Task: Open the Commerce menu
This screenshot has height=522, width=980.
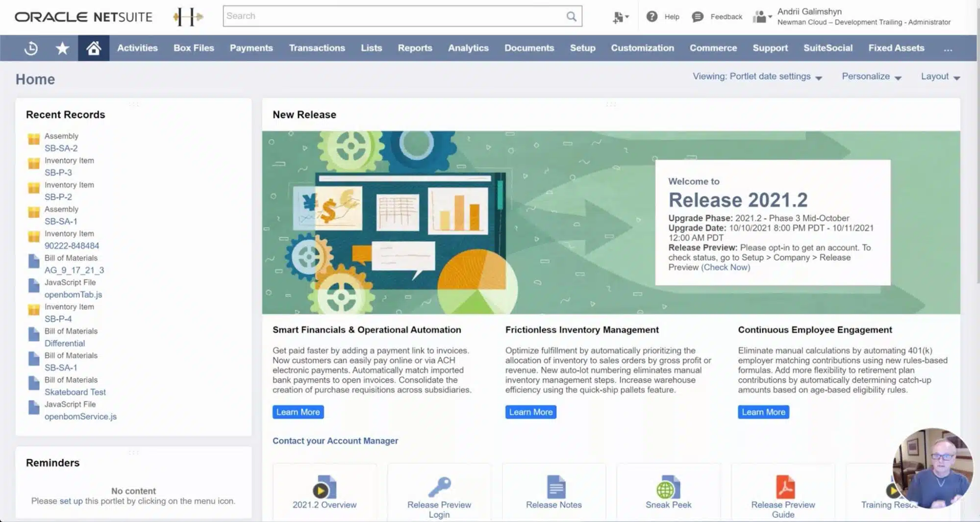Action: 713,48
